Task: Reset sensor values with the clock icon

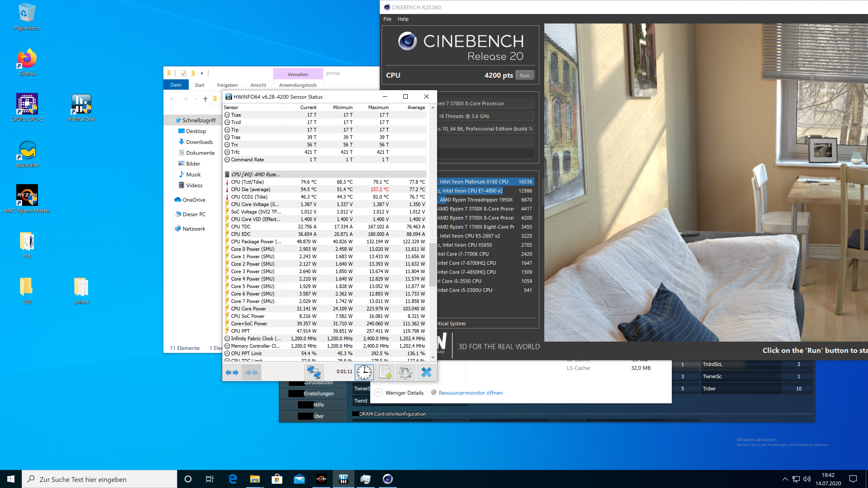Action: point(364,372)
